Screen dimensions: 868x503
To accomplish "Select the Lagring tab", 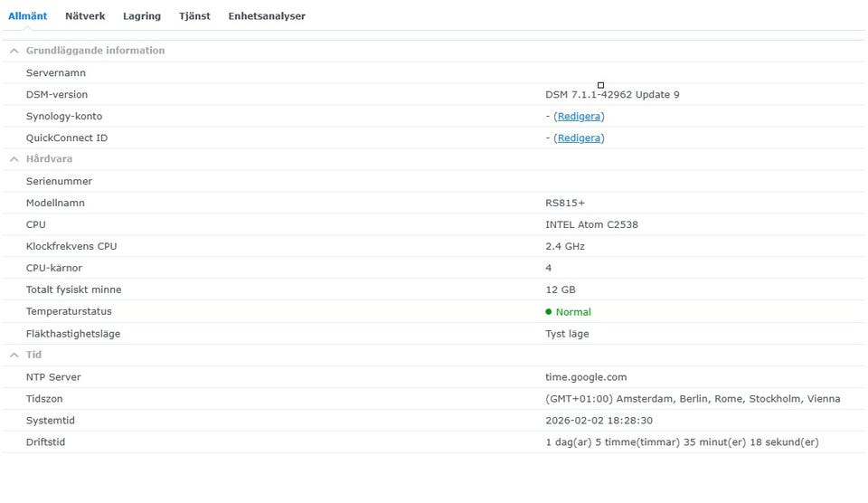I will pos(142,16).
